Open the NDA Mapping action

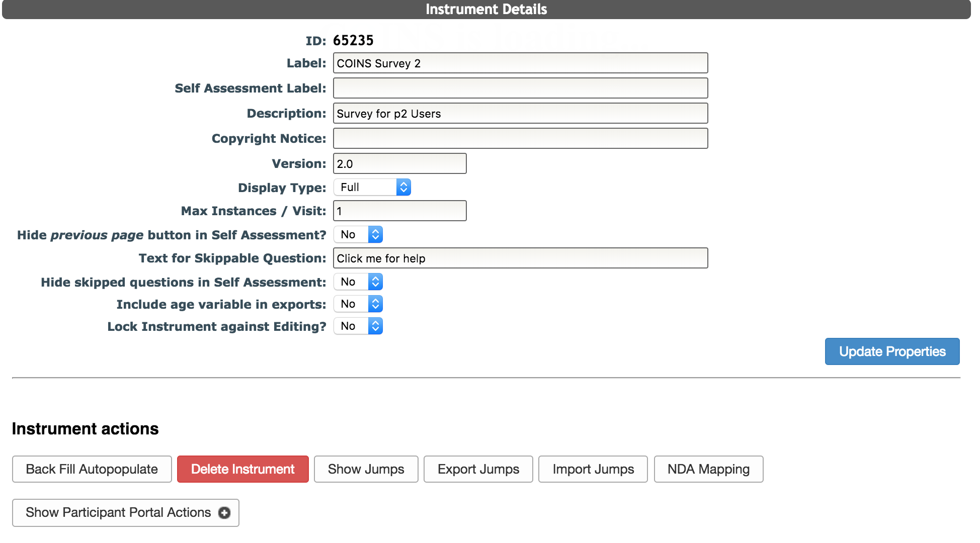(708, 469)
